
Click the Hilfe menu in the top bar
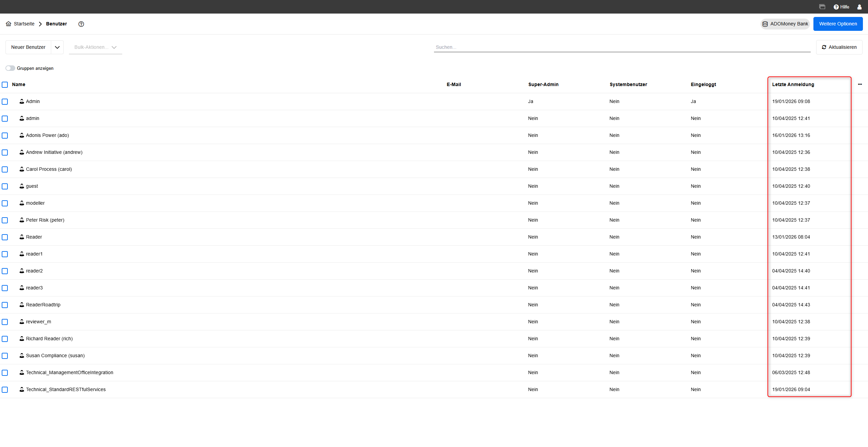click(x=841, y=7)
